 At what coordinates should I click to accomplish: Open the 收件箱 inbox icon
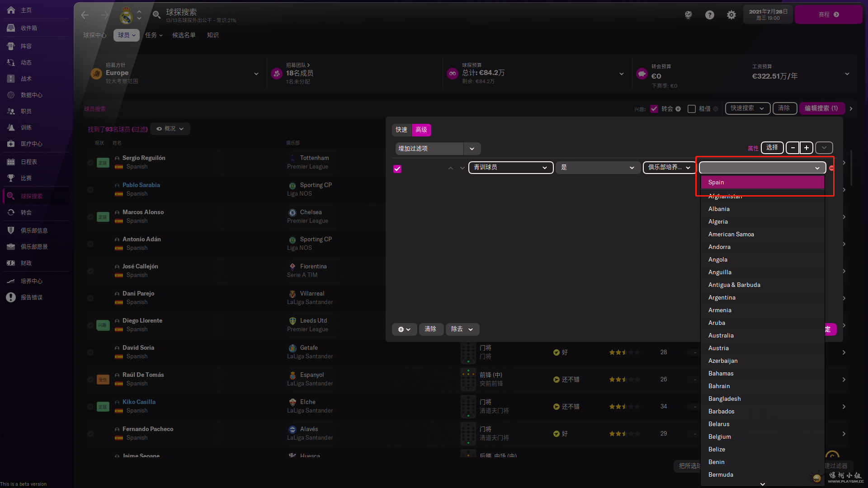point(11,28)
